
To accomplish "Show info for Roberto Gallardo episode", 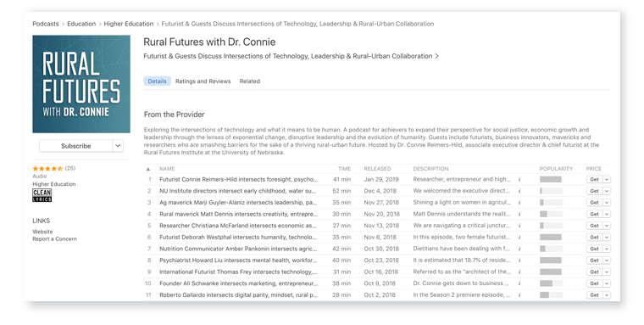I will (519, 295).
